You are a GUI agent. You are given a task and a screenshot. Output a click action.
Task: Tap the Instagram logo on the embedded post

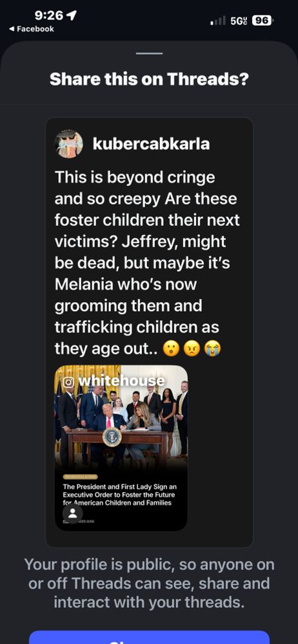click(69, 382)
